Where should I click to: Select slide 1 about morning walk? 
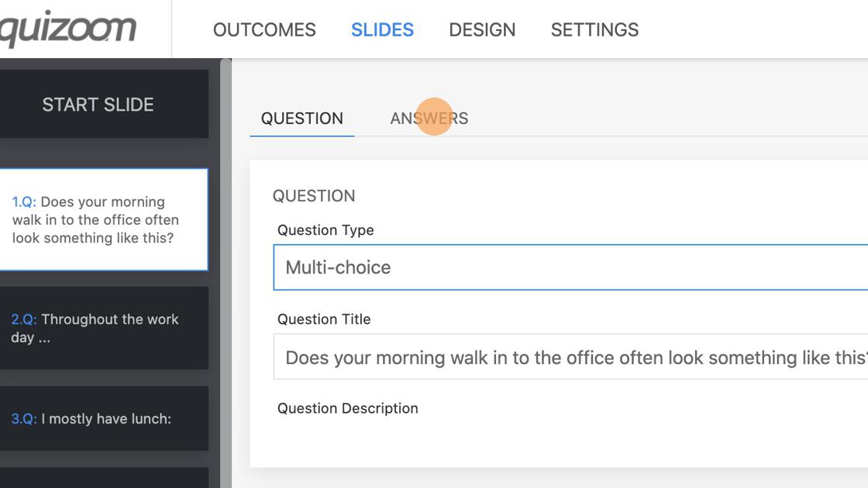pyautogui.click(x=98, y=219)
